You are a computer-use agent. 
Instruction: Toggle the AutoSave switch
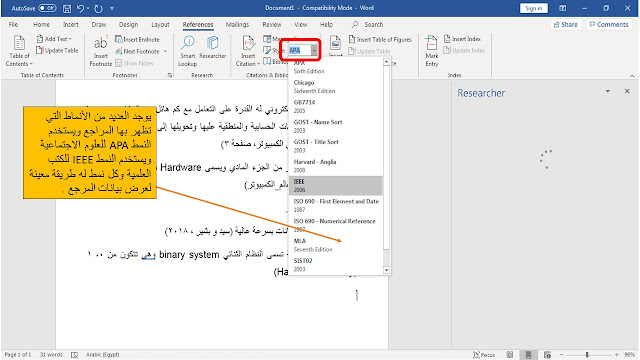47,8
